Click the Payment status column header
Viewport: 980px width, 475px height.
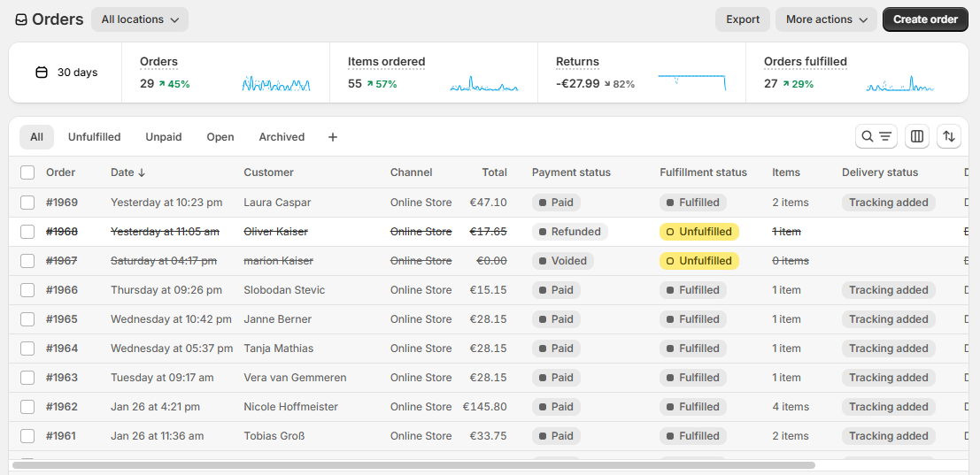point(571,172)
